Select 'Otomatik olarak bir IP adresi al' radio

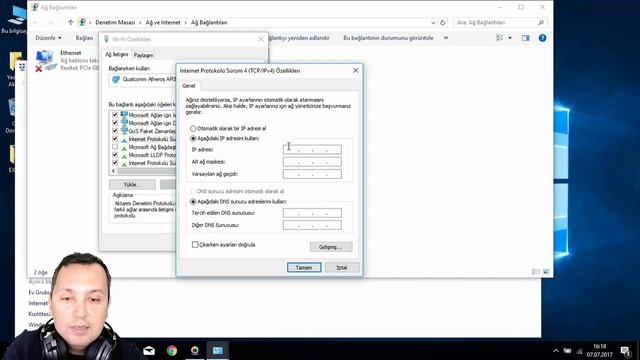(193, 129)
